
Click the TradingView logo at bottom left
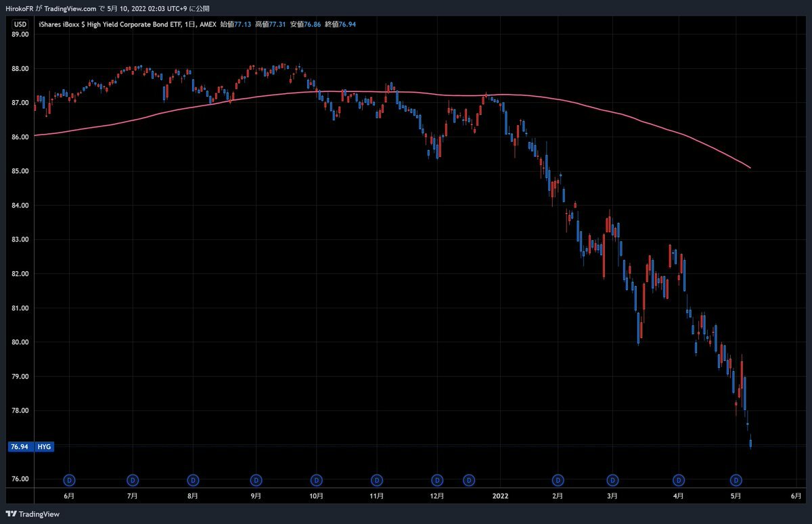click(32, 514)
